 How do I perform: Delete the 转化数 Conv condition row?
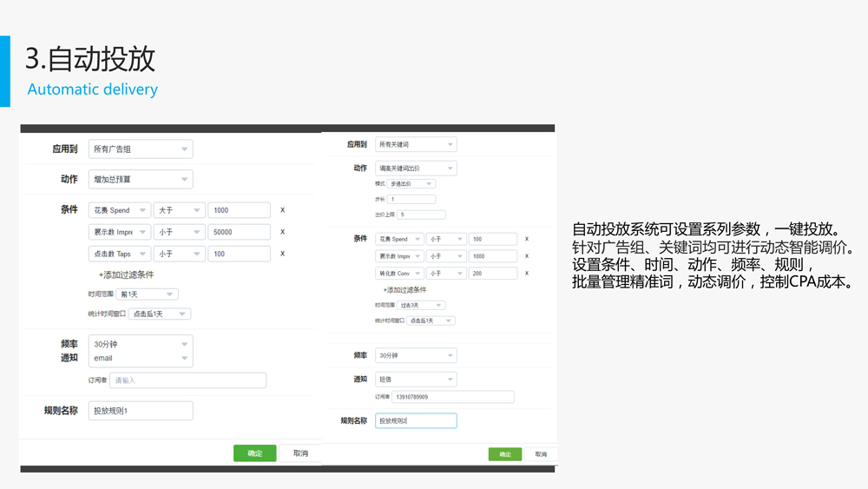527,274
